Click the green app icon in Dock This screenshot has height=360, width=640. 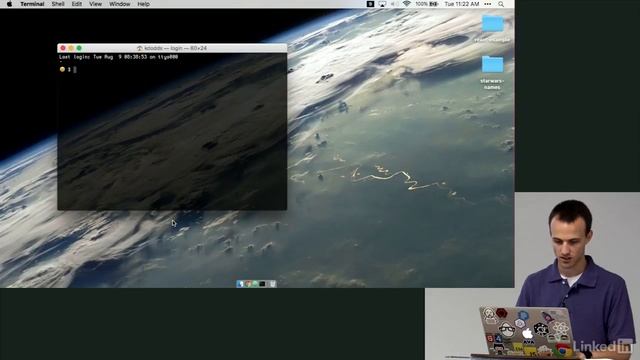coord(255,284)
